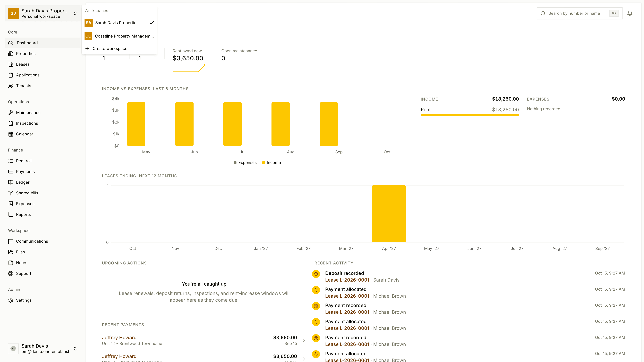644x362 pixels.
Task: Choose Create workspace option
Action: point(119,49)
